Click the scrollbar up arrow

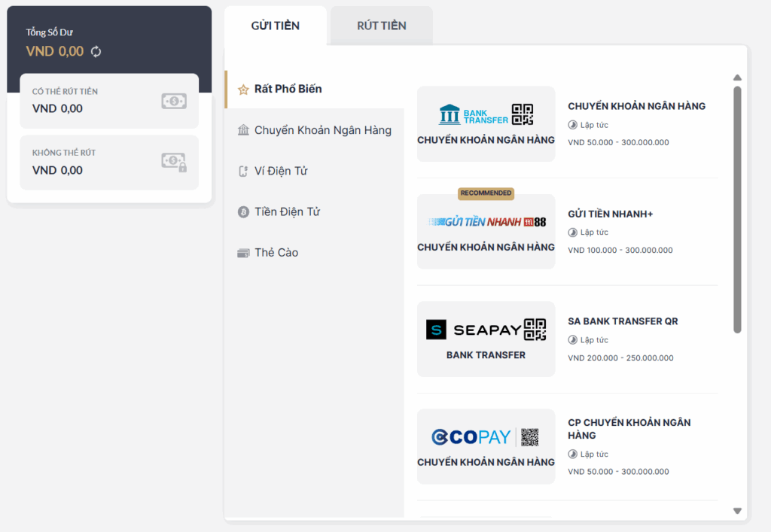737,78
